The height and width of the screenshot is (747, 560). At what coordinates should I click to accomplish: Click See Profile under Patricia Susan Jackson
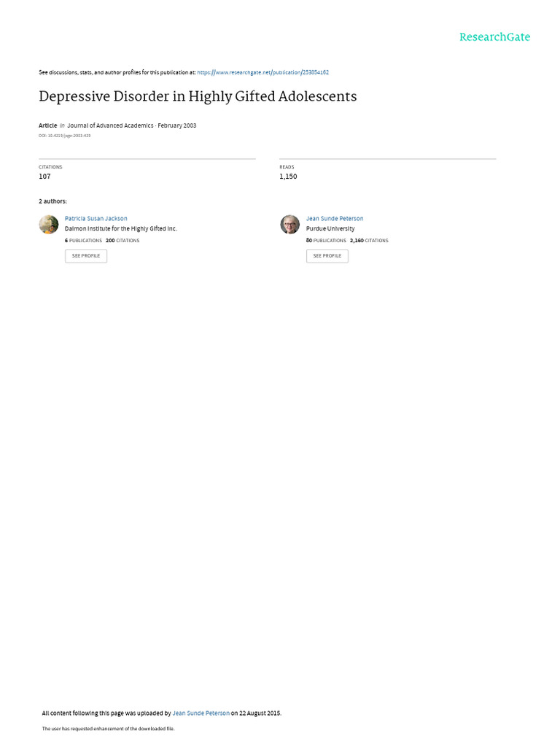click(86, 256)
